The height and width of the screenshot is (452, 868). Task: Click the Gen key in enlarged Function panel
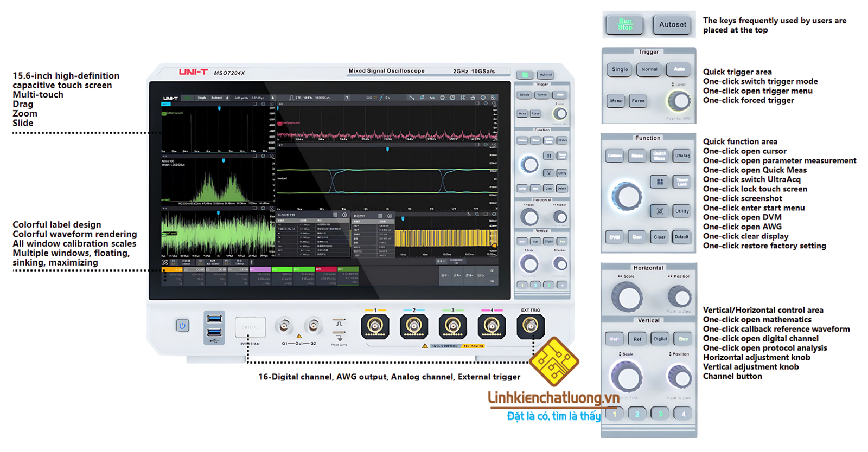(x=637, y=237)
